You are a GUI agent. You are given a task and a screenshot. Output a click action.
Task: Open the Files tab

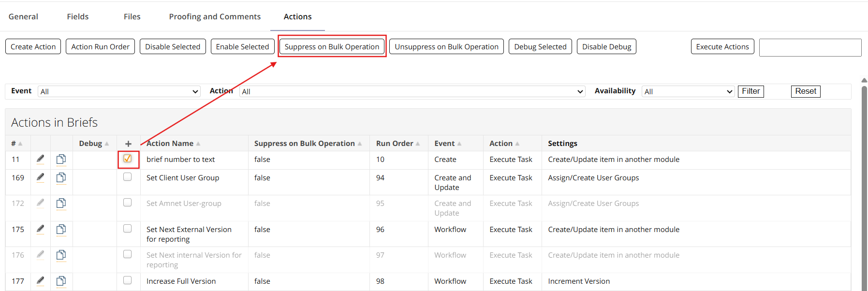132,16
